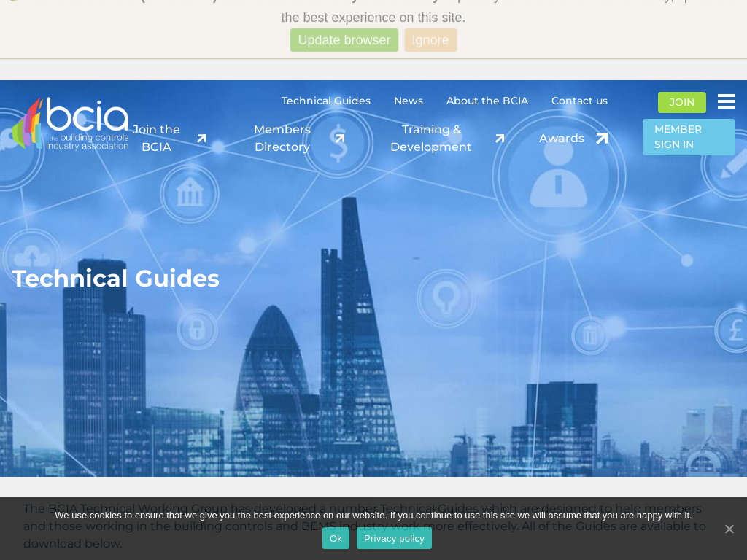The image size is (747, 560).
Task: Open Technical Guides menu item
Action: point(326,101)
